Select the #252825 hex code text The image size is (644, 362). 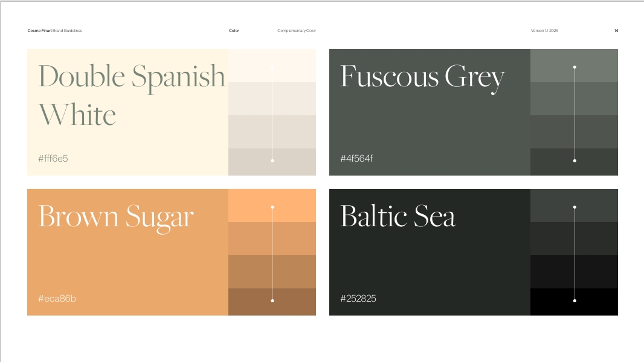coord(358,299)
